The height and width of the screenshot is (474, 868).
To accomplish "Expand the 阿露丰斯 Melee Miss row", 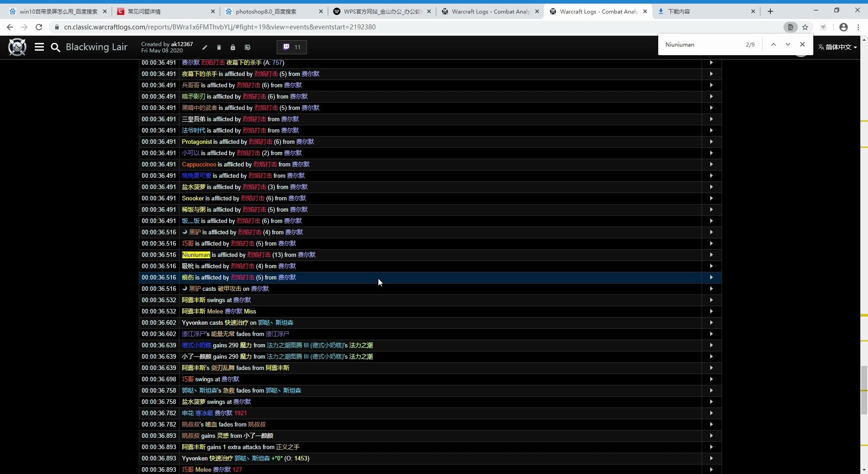I will pyautogui.click(x=711, y=311).
